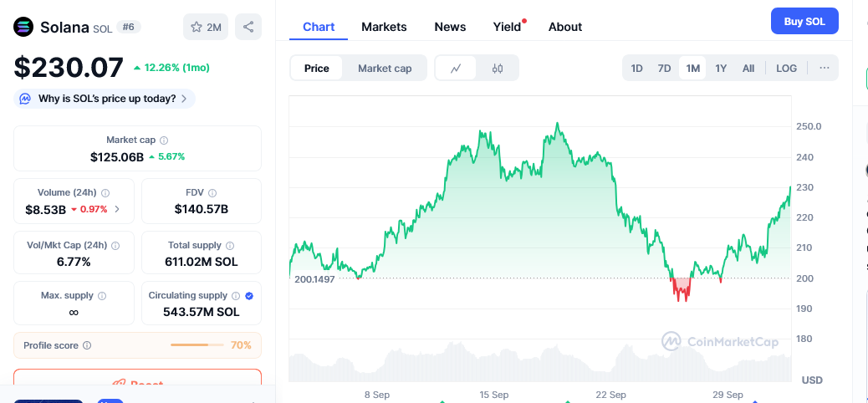The height and width of the screenshot is (403, 868).
Task: Expand Volume (24h) details chevron
Action: coord(116,209)
